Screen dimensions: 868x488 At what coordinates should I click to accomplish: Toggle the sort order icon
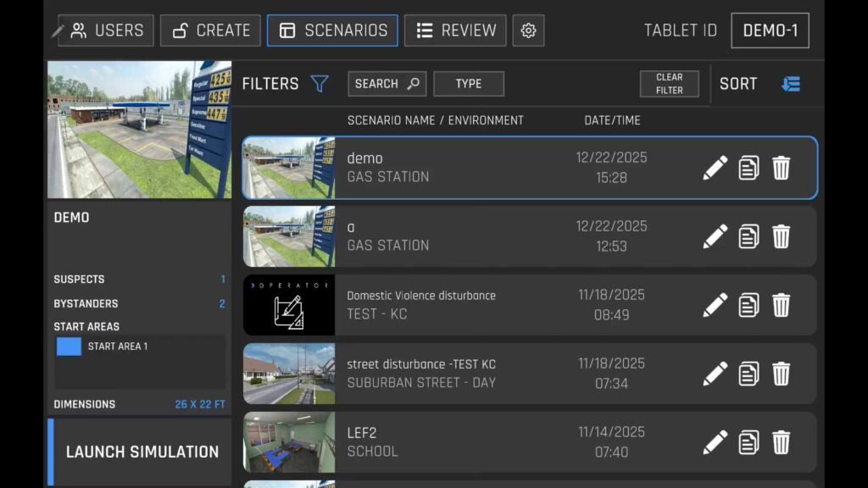coord(791,84)
